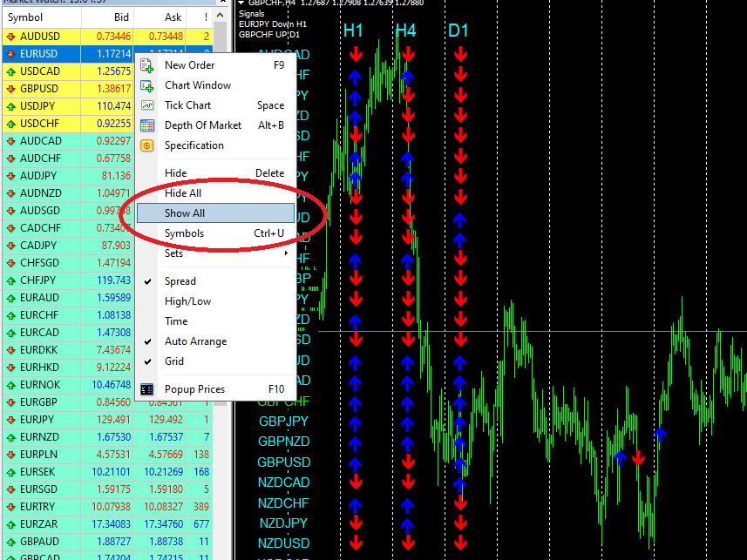Click the red down arrow under the H4 header
This screenshot has width=747, height=560.
[407, 54]
